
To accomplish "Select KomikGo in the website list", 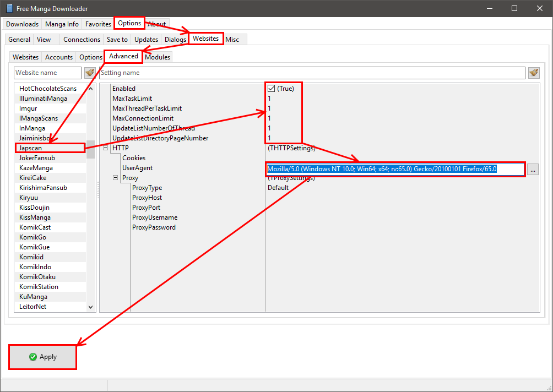I will pyautogui.click(x=50, y=237).
